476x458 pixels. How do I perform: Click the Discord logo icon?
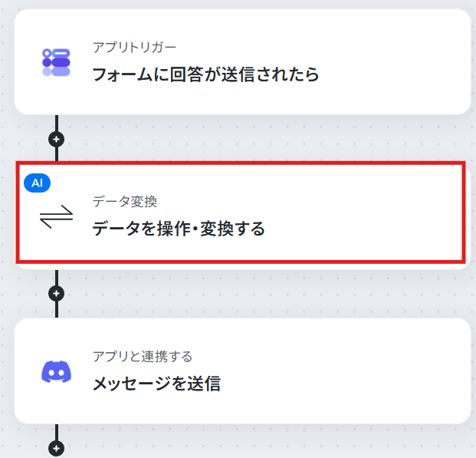tap(57, 371)
